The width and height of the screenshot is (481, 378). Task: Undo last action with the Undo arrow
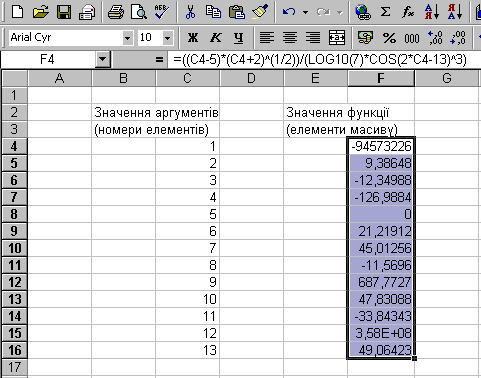289,12
